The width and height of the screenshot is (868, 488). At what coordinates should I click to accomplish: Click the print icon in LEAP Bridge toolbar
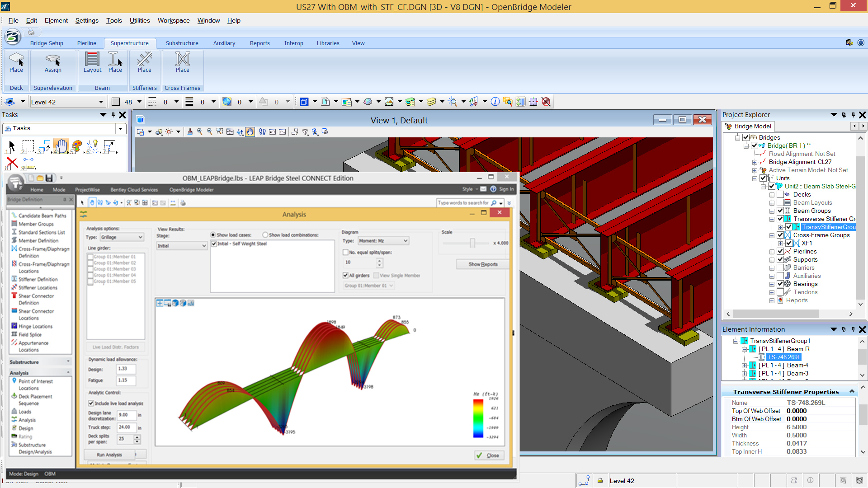(x=183, y=203)
